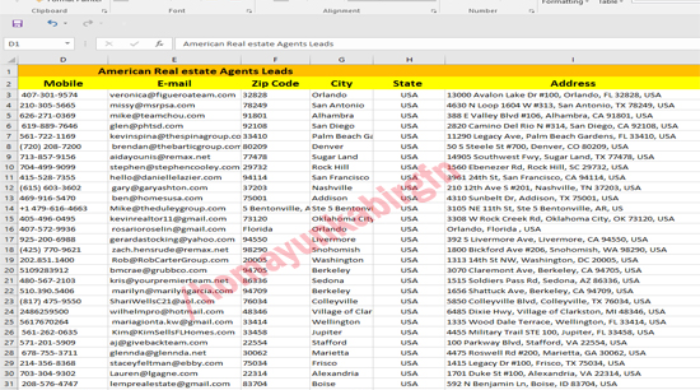
Task: Click the Undo arrow icon
Action: (x=52, y=23)
